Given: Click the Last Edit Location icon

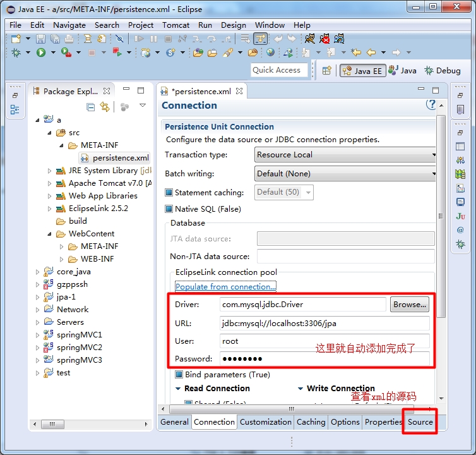Looking at the screenshot, I should (x=356, y=52).
